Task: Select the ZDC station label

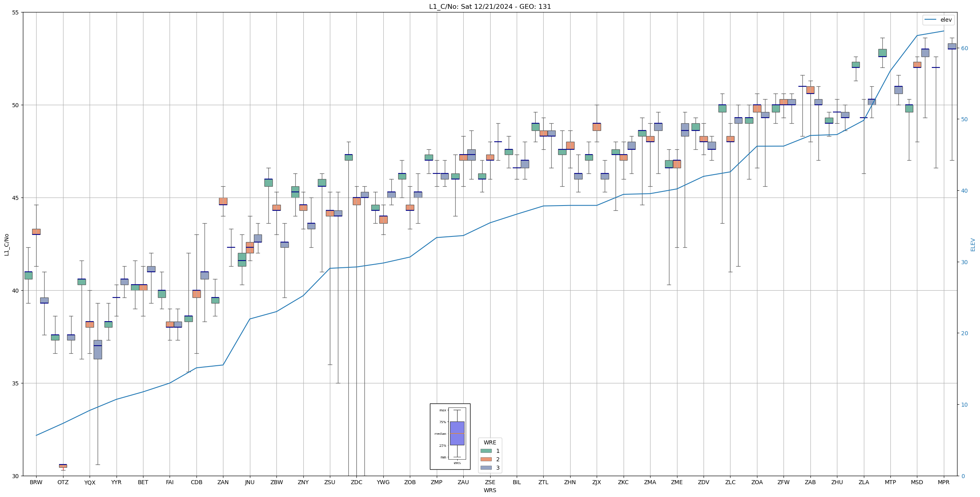Action: point(356,482)
